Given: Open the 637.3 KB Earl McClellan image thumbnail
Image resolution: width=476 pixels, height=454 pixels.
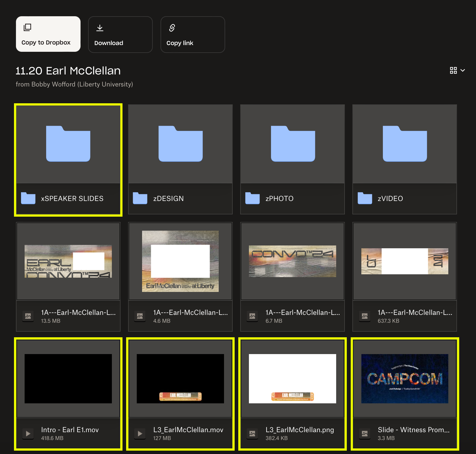Looking at the screenshot, I should click(x=405, y=261).
